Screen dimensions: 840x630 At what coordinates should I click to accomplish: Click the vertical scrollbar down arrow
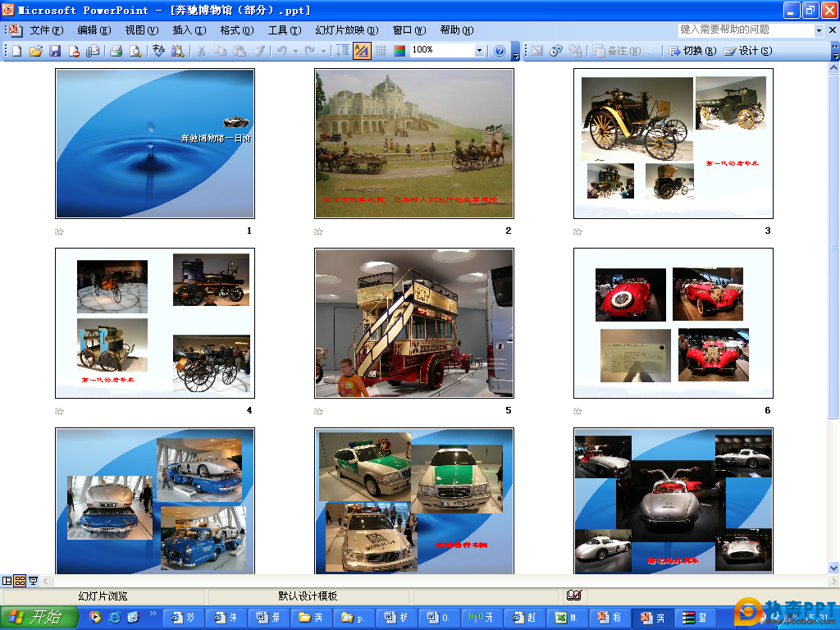833,568
